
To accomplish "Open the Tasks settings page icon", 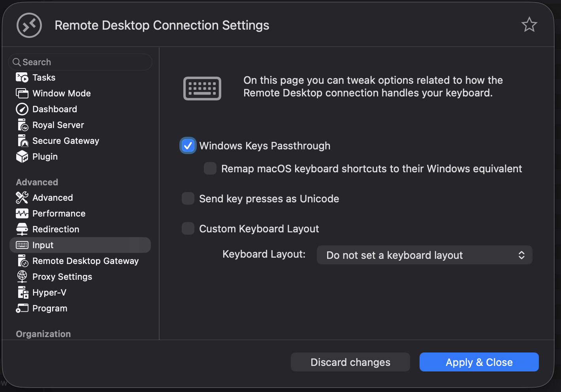I will click(22, 77).
